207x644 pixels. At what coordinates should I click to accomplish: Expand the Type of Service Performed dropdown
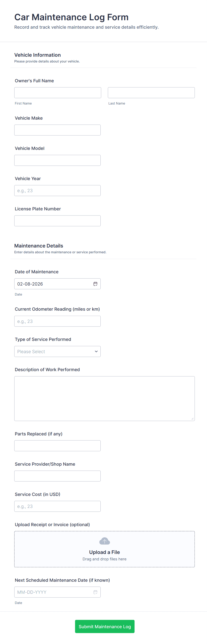pyautogui.click(x=57, y=351)
